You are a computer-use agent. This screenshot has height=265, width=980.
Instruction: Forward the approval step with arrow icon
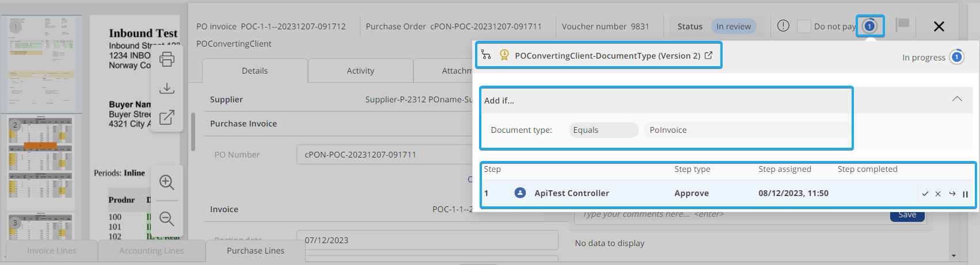pyautogui.click(x=952, y=194)
